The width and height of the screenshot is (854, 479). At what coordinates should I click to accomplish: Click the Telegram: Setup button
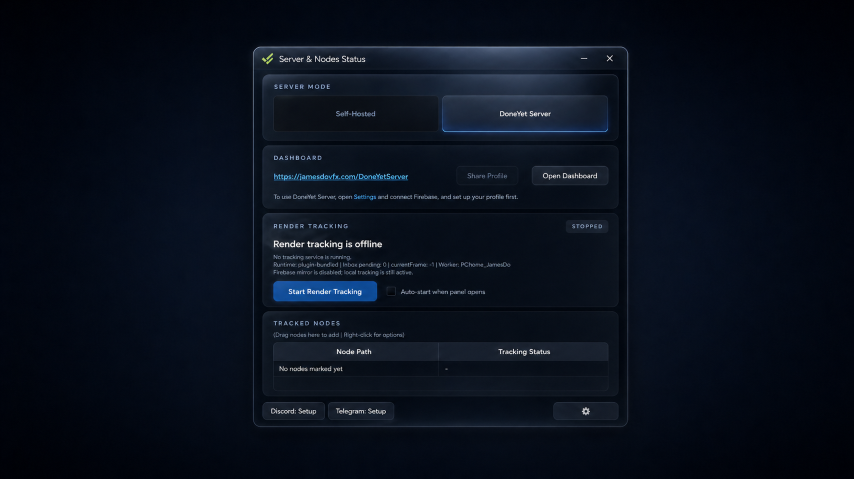click(361, 411)
